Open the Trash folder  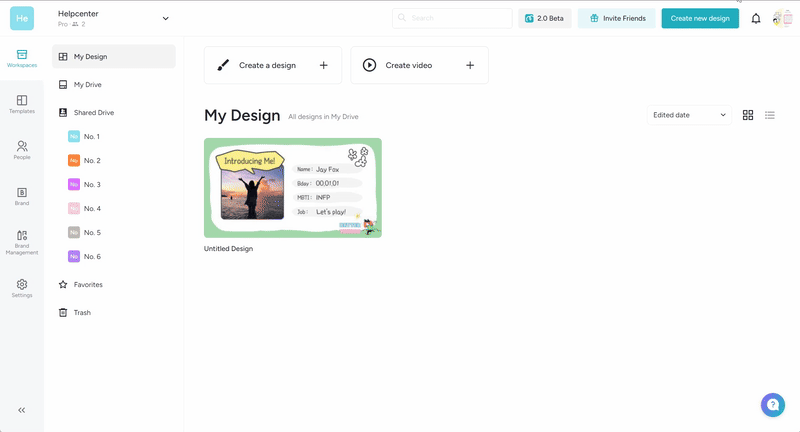pos(81,313)
